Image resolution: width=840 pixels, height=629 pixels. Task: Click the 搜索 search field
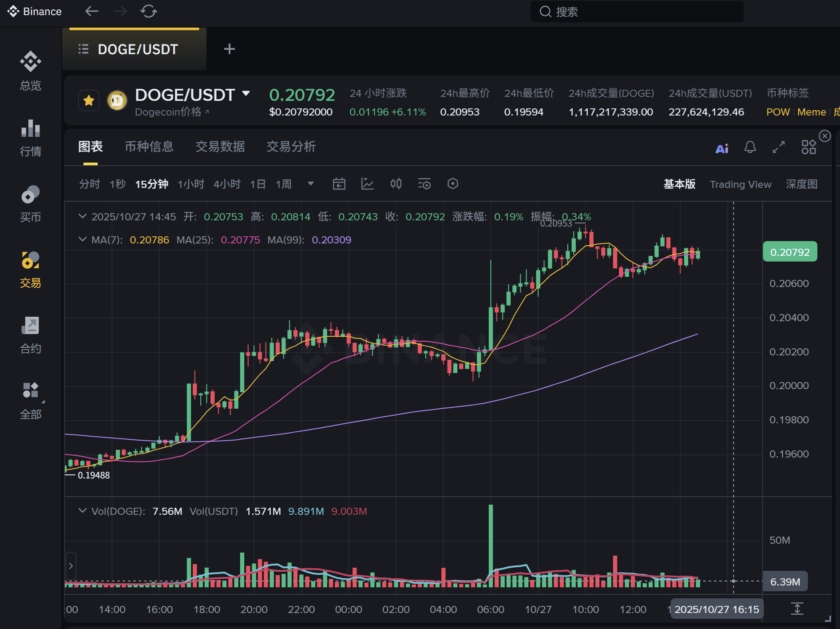pyautogui.click(x=637, y=12)
